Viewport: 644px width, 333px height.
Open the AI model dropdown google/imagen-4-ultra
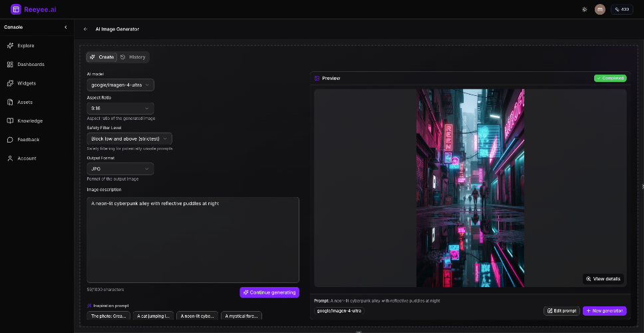point(120,85)
